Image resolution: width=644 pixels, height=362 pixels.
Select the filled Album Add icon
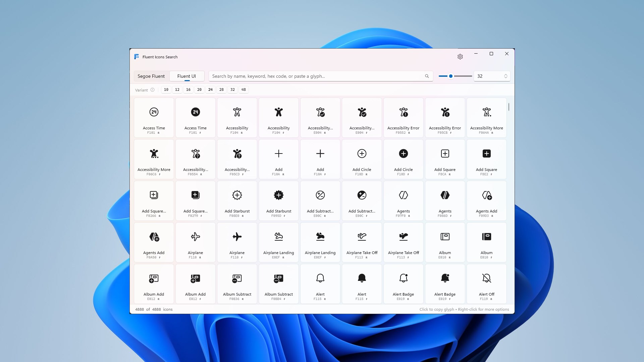[196, 284]
